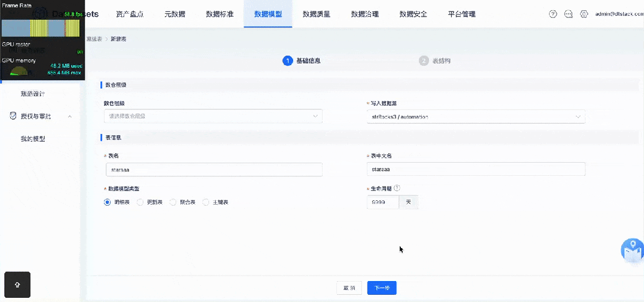The height and width of the screenshot is (302, 644).
Task: Click the help tooltip icon beside 生命周期
Action: (397, 188)
